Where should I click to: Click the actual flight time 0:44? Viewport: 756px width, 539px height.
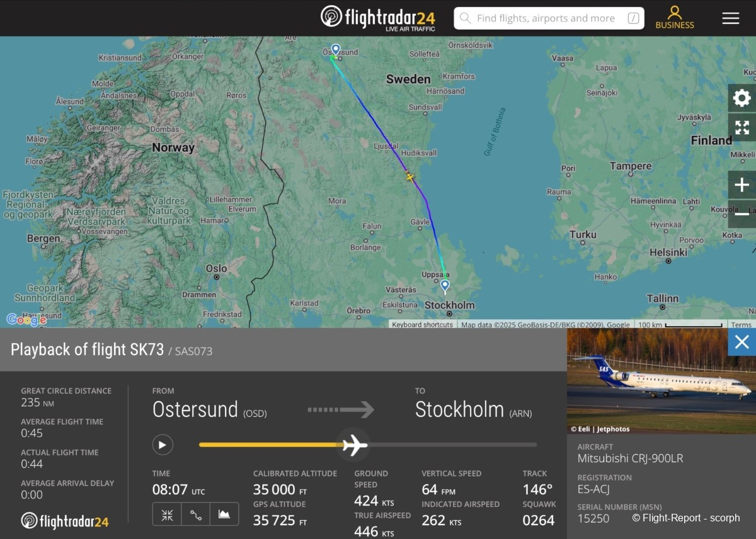(32, 464)
